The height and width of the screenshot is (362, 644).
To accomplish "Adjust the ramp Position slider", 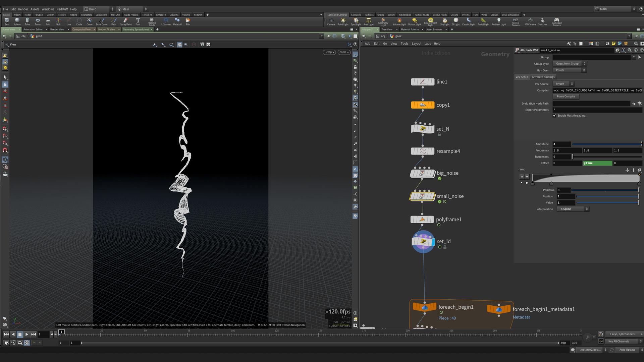I will (x=608, y=196).
